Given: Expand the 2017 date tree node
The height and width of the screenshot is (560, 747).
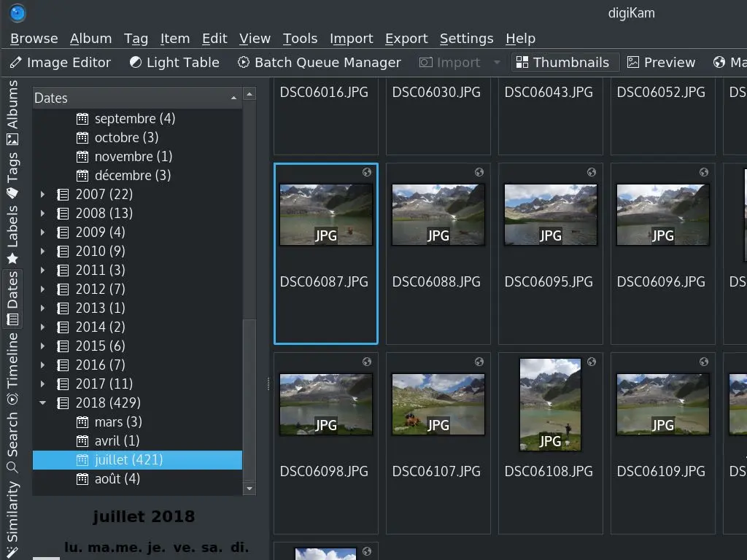Looking at the screenshot, I should coord(42,384).
